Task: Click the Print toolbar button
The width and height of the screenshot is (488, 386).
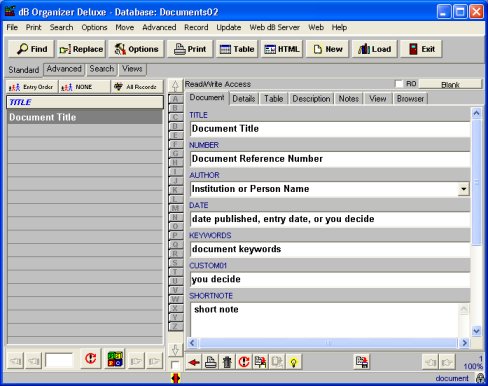Action: (190, 49)
